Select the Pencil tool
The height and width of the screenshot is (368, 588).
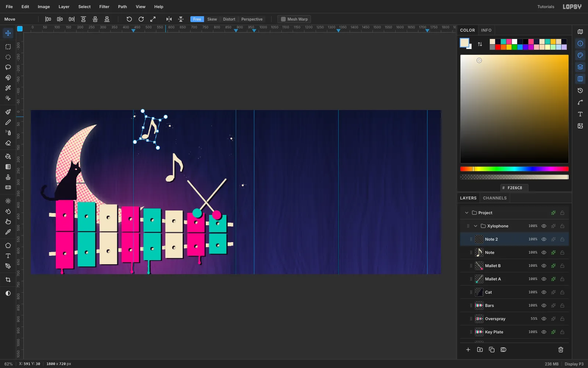click(8, 122)
